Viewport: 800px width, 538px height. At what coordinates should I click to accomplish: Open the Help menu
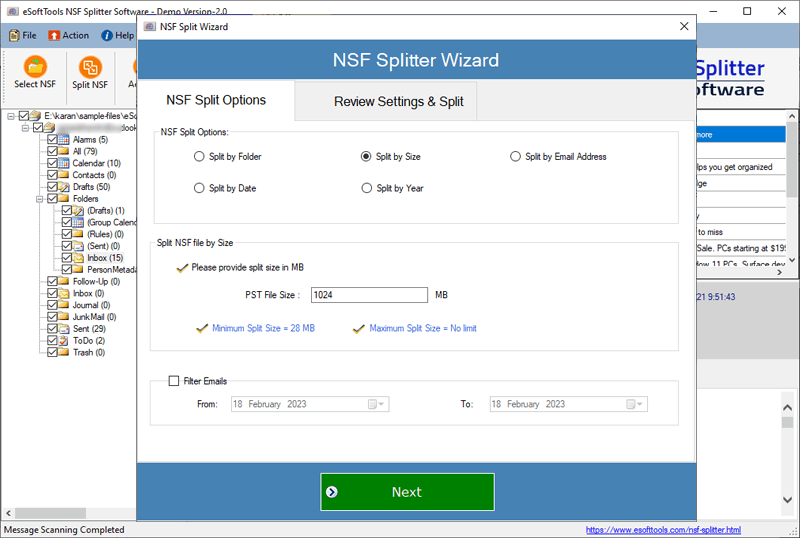click(118, 35)
